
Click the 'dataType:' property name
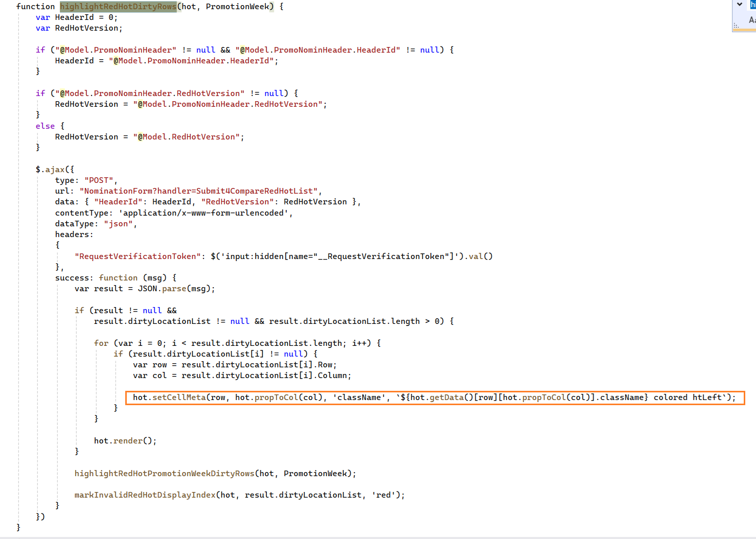[77, 224]
